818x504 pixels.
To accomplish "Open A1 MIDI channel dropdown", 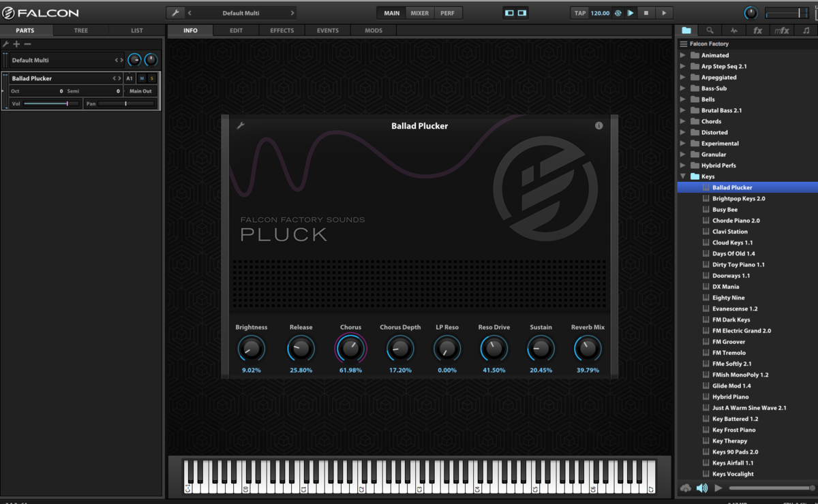I will tap(130, 78).
